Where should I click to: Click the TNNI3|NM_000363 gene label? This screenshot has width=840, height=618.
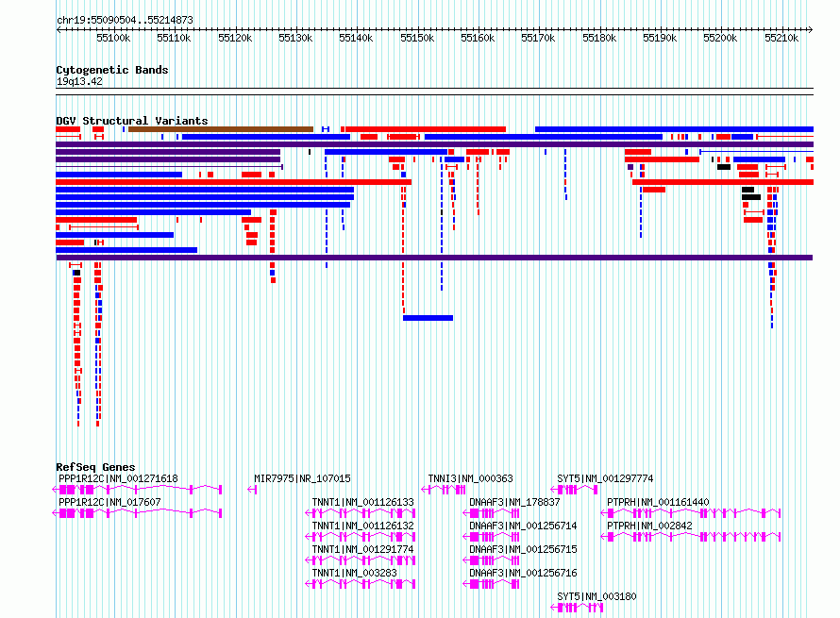pyautogui.click(x=470, y=478)
